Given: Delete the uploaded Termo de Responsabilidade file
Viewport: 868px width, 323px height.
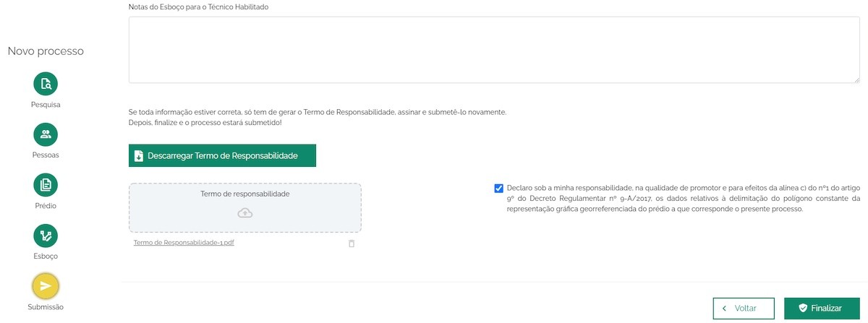Looking at the screenshot, I should (352, 244).
